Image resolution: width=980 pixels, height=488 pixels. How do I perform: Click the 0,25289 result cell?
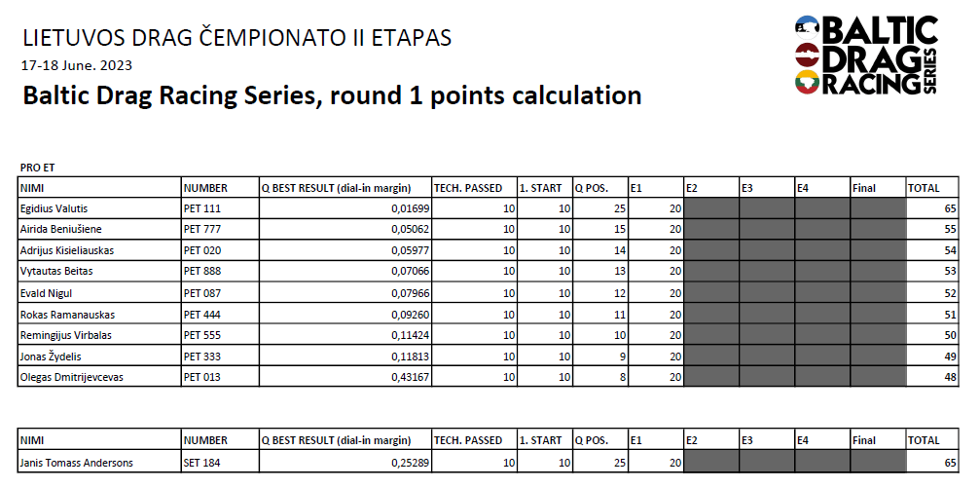pos(344,463)
